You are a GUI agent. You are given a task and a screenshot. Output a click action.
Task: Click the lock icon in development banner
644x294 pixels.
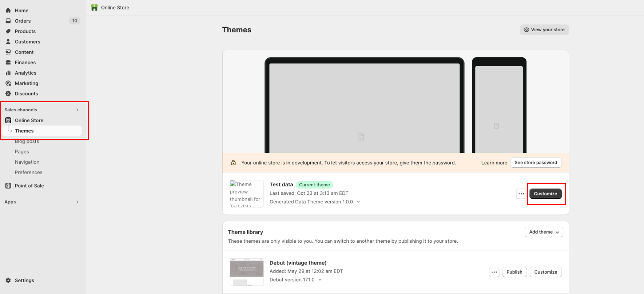coord(233,163)
